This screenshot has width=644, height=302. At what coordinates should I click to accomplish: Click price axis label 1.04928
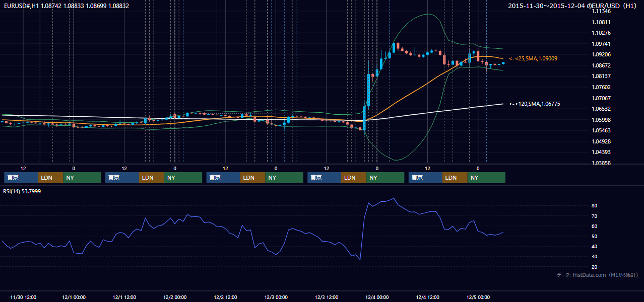(601, 141)
